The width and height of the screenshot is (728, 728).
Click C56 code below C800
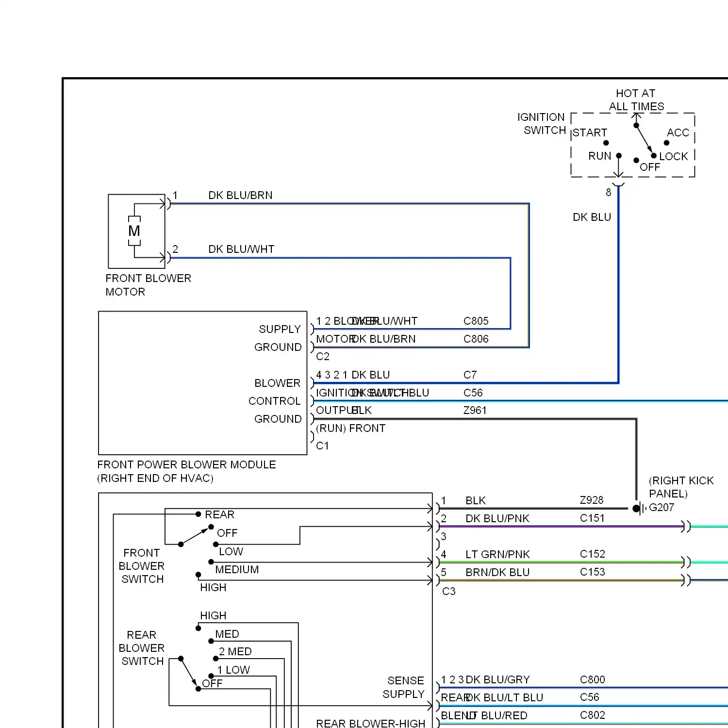pos(590,697)
